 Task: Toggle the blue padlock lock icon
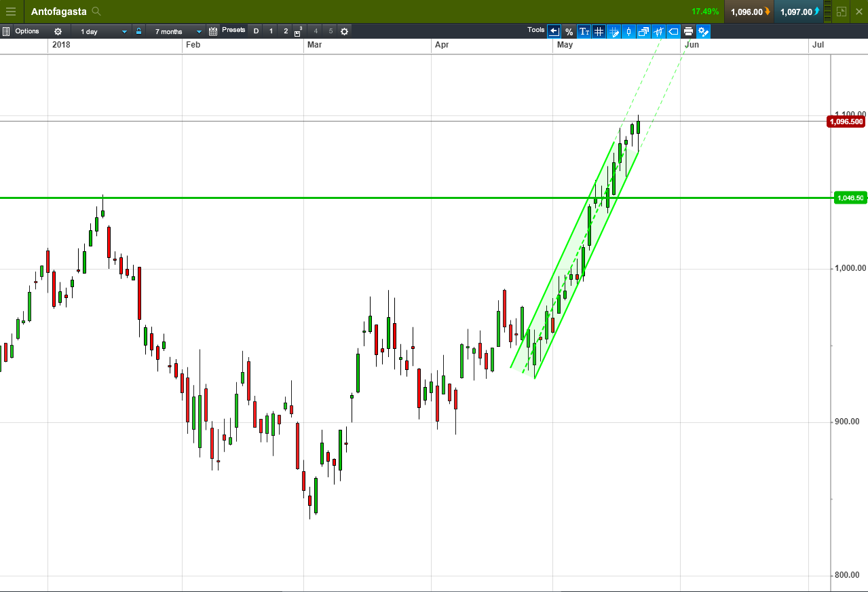(138, 31)
